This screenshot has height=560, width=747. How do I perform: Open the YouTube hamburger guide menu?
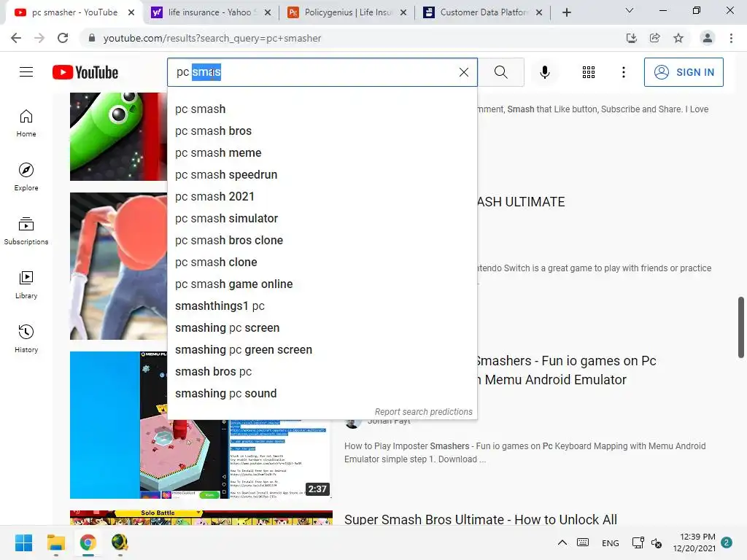(x=26, y=72)
